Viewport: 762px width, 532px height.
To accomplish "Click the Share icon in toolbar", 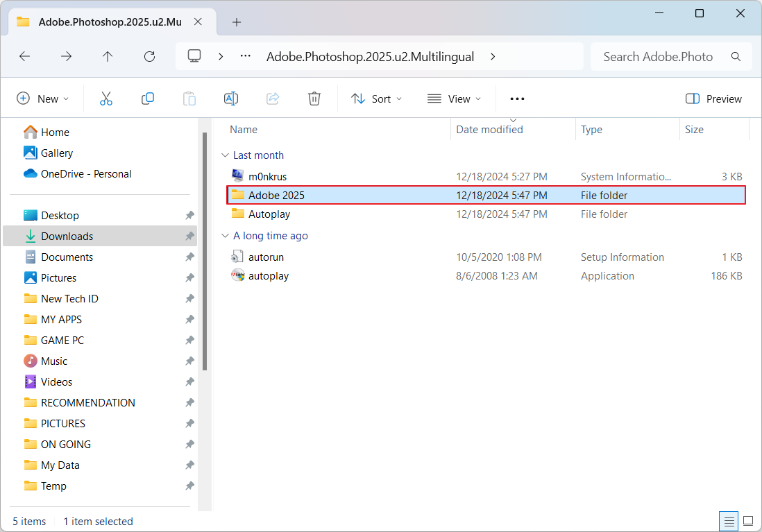I will point(273,98).
